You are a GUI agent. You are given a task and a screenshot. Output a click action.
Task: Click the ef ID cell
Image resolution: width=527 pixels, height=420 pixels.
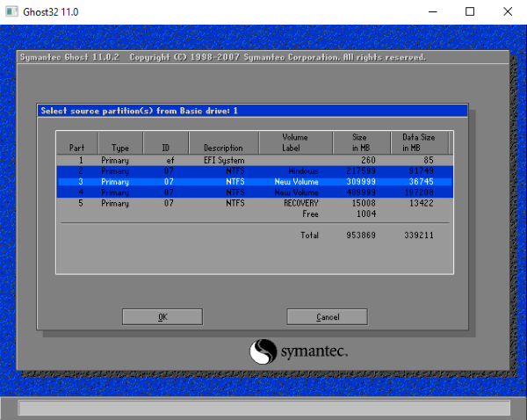[x=170, y=161]
